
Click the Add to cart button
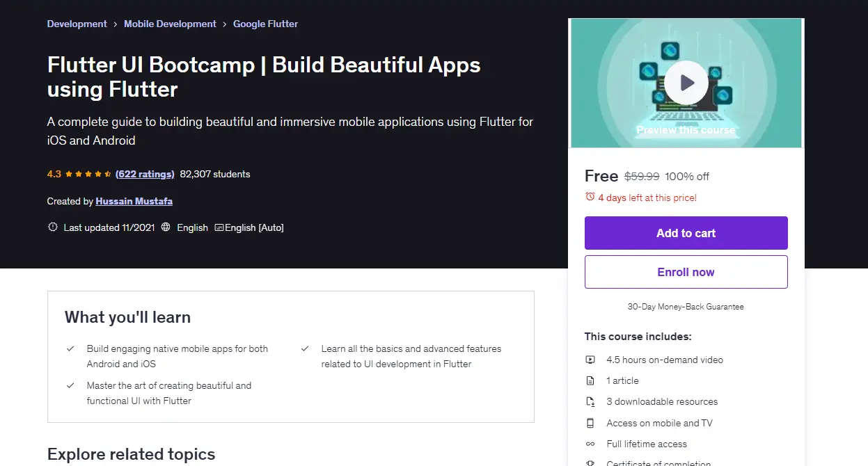pyautogui.click(x=686, y=233)
